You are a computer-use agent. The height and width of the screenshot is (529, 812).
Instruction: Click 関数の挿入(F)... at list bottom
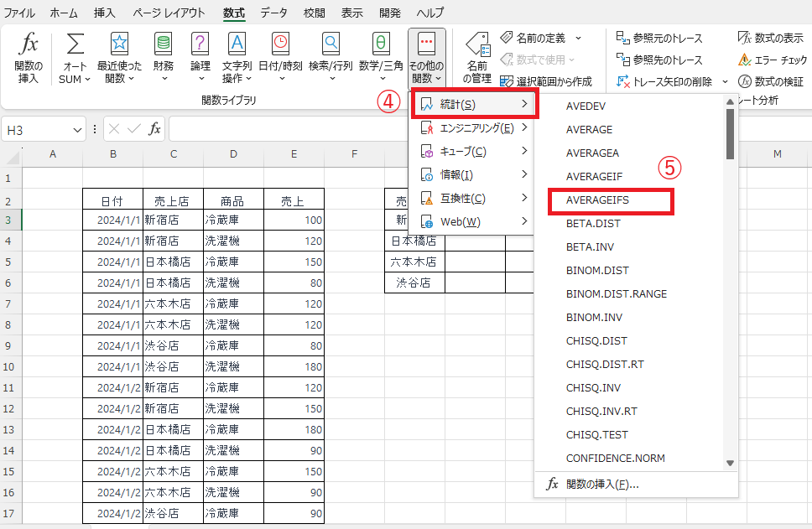click(x=601, y=485)
